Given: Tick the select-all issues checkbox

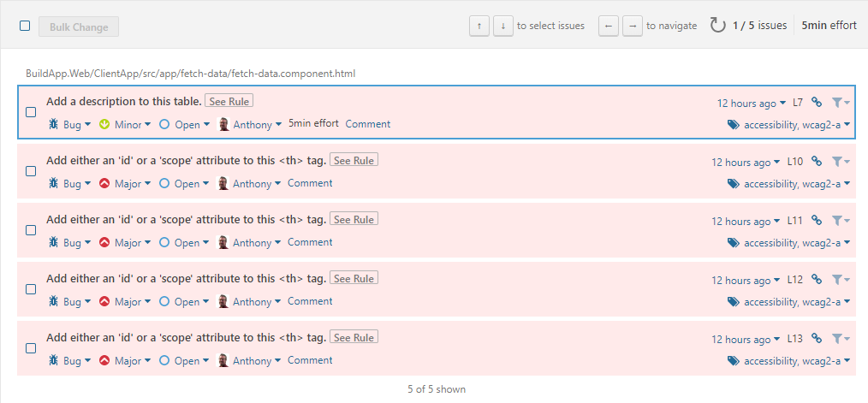Looking at the screenshot, I should (24, 26).
